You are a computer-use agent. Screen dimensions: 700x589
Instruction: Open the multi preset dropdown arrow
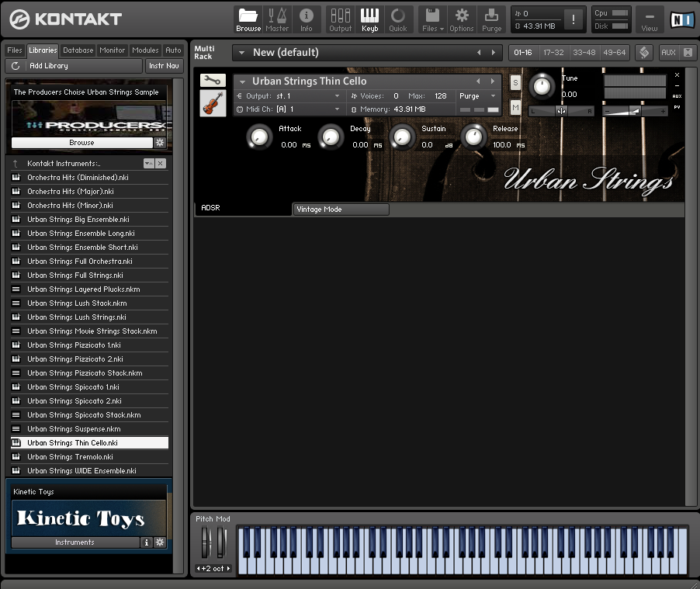pyautogui.click(x=241, y=53)
